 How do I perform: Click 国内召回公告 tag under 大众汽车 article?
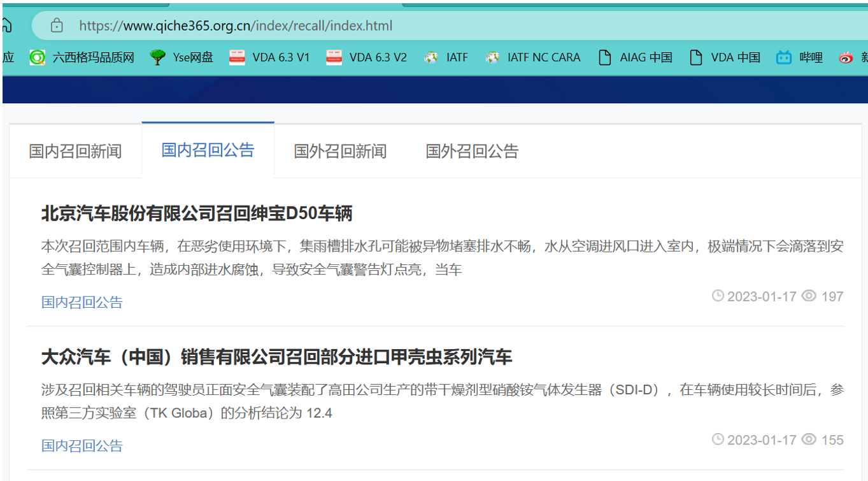pyautogui.click(x=82, y=445)
